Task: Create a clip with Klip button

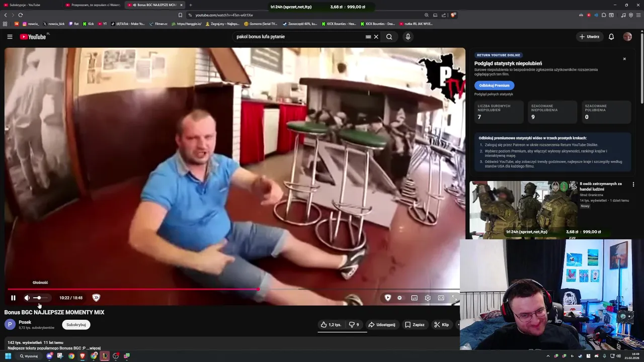Action: click(x=441, y=325)
